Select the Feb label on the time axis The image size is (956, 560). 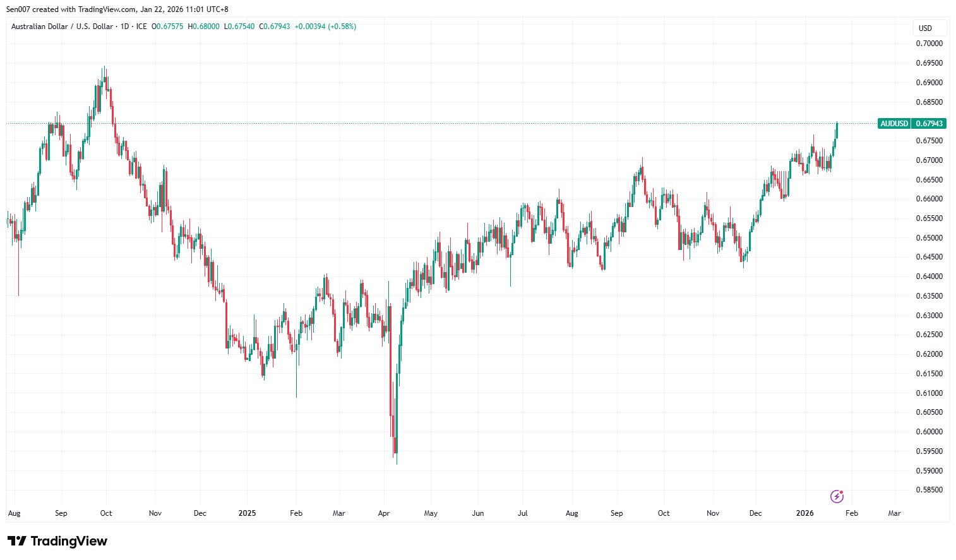coord(851,513)
